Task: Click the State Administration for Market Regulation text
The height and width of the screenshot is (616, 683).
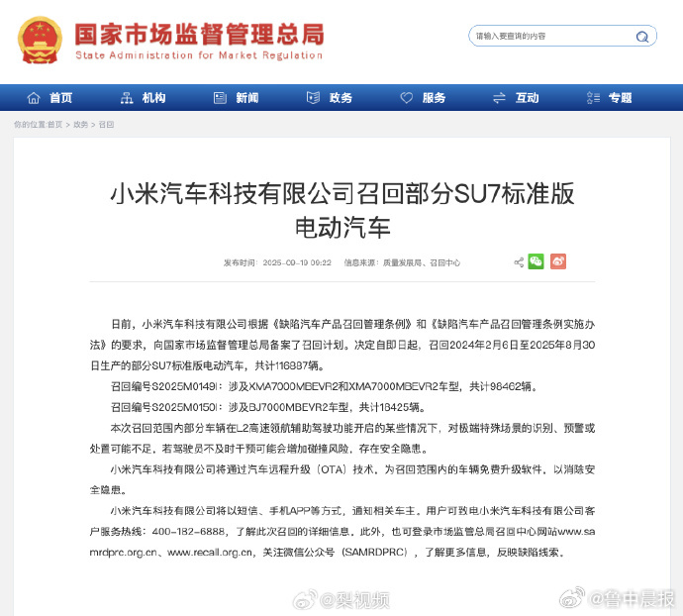Action: click(x=199, y=55)
